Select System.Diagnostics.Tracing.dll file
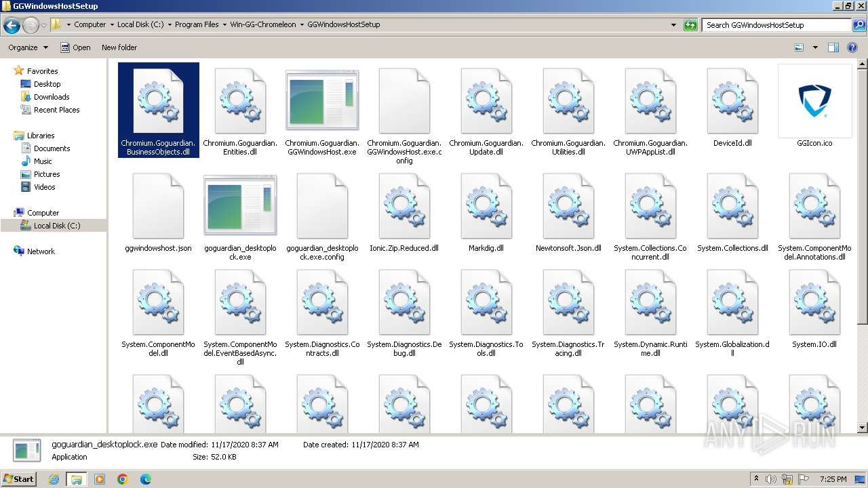868x488 pixels. point(568,313)
